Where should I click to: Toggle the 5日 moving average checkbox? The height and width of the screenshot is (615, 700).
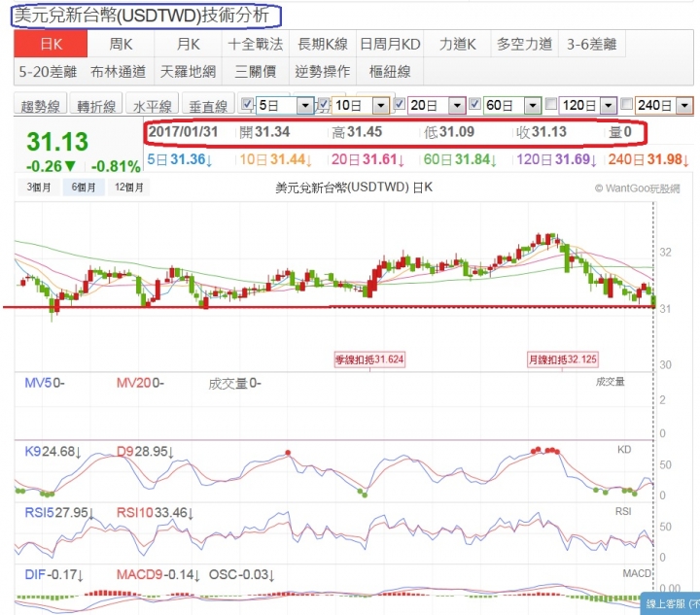coord(247,104)
